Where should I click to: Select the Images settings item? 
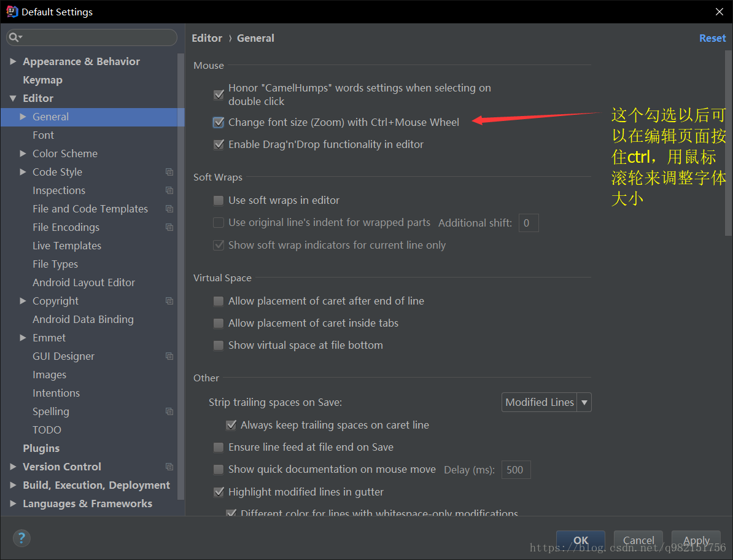50,375
